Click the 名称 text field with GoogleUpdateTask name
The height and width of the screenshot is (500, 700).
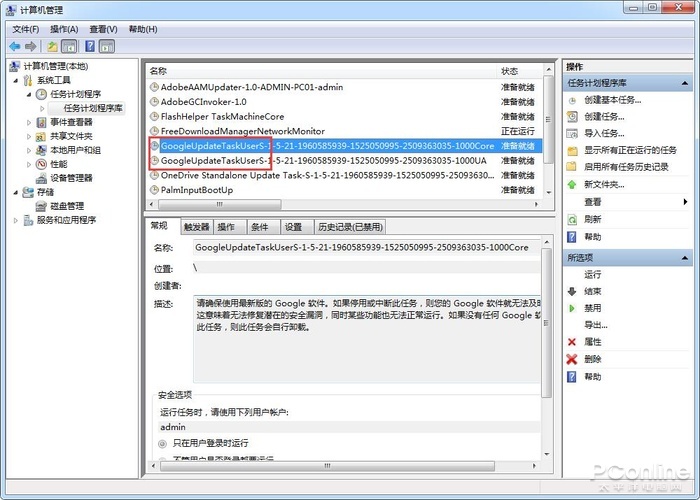pos(366,247)
